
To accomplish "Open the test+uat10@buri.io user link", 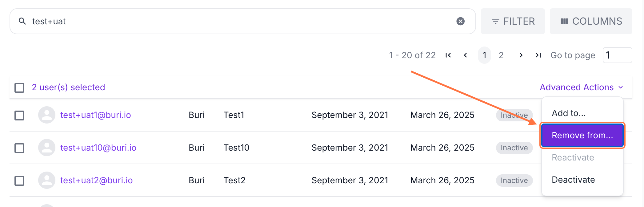I will [98, 148].
